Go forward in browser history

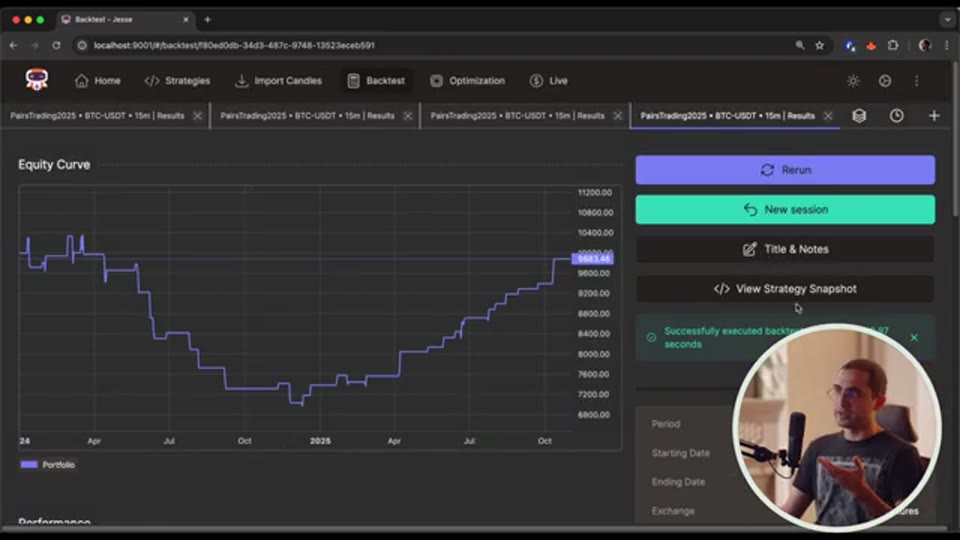[x=35, y=45]
